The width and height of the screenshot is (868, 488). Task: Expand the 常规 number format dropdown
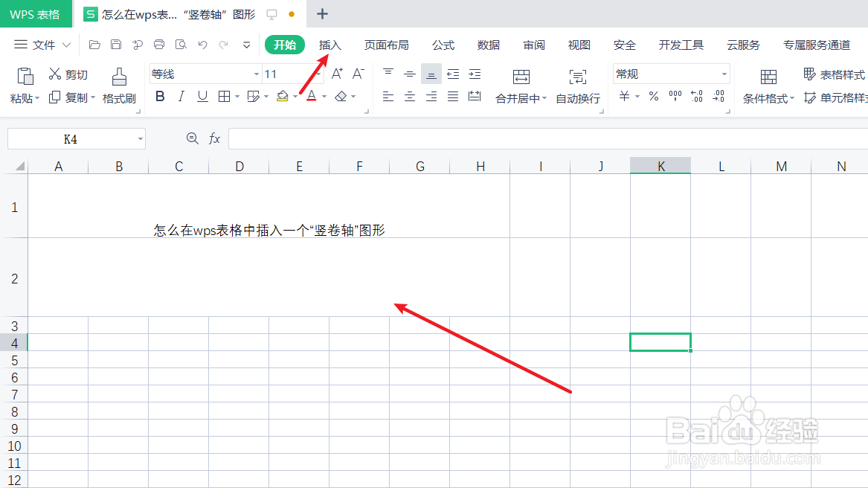(723, 74)
